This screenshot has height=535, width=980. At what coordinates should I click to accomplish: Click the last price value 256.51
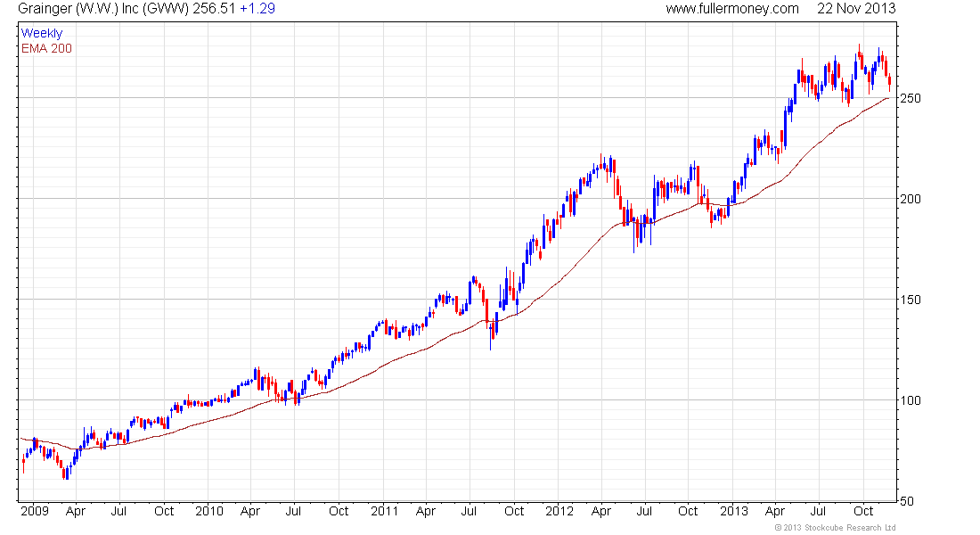(214, 9)
